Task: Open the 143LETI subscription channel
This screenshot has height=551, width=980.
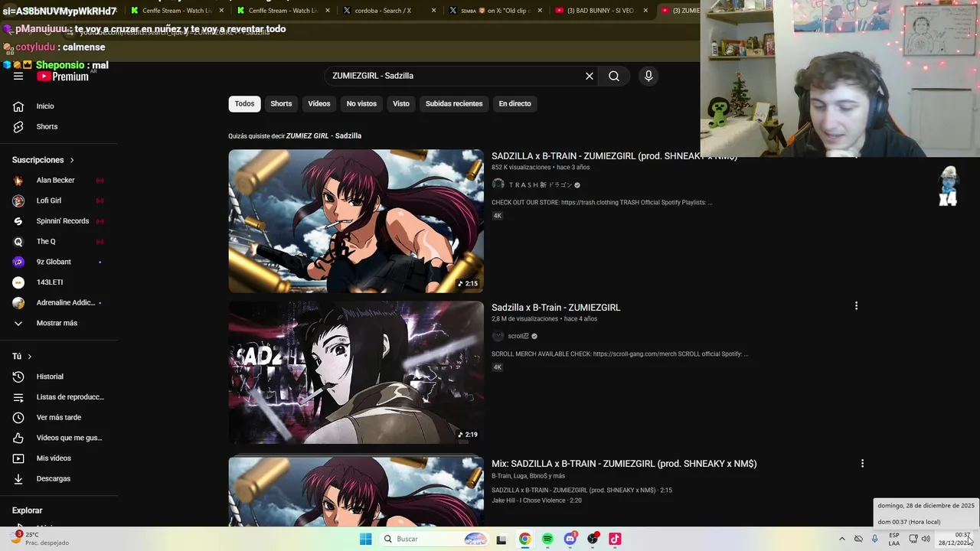Action: click(x=58, y=282)
